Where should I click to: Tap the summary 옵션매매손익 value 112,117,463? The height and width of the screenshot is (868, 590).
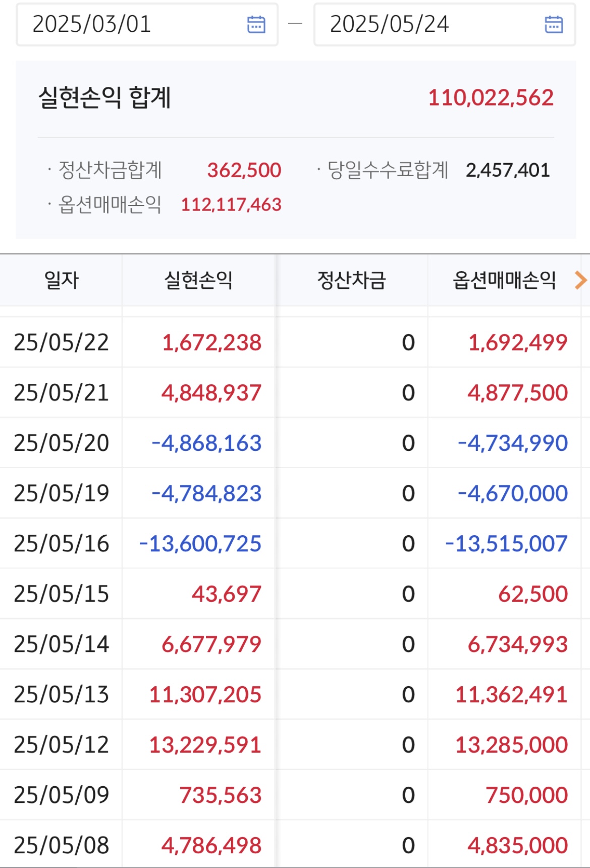231,205
